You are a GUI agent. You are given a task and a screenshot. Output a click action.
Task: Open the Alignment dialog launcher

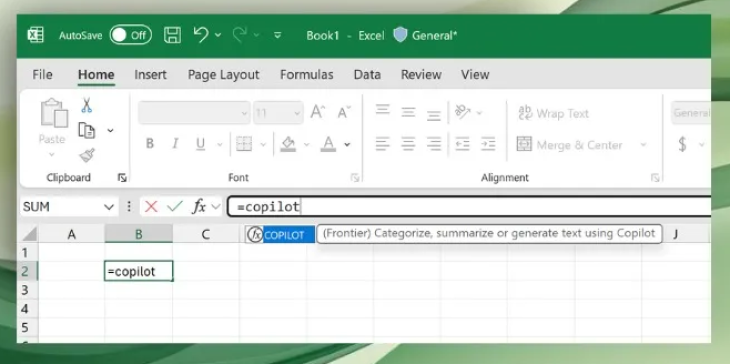pyautogui.click(x=655, y=177)
